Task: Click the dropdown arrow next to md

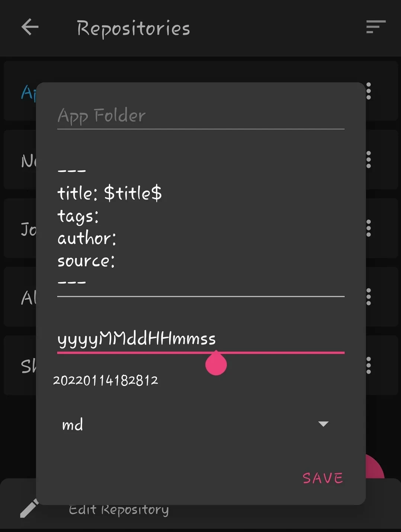Action: pyautogui.click(x=324, y=424)
